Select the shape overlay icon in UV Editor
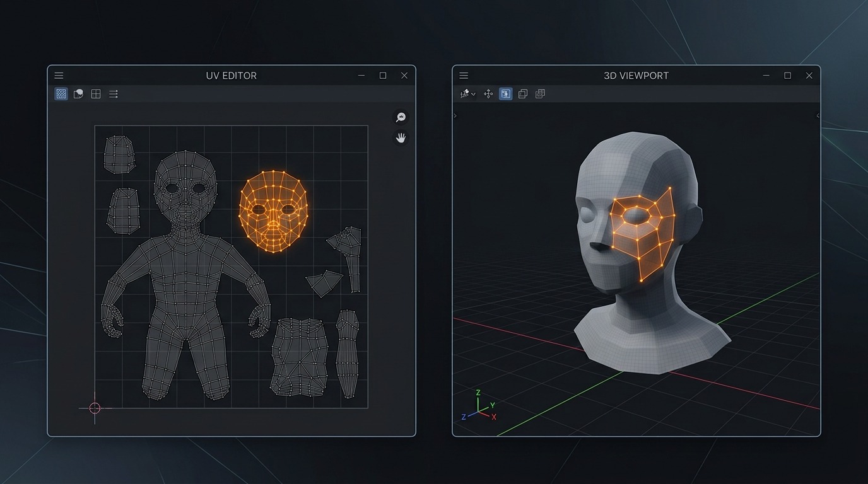Screen dimensions: 868x484 pyautogui.click(x=78, y=94)
